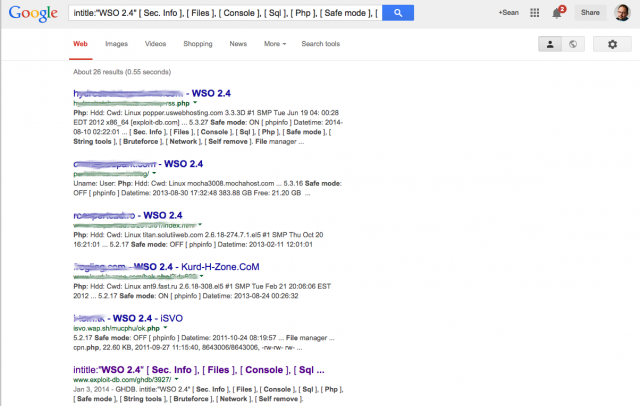
Task: Switch to the Shopping tab
Action: (x=198, y=44)
